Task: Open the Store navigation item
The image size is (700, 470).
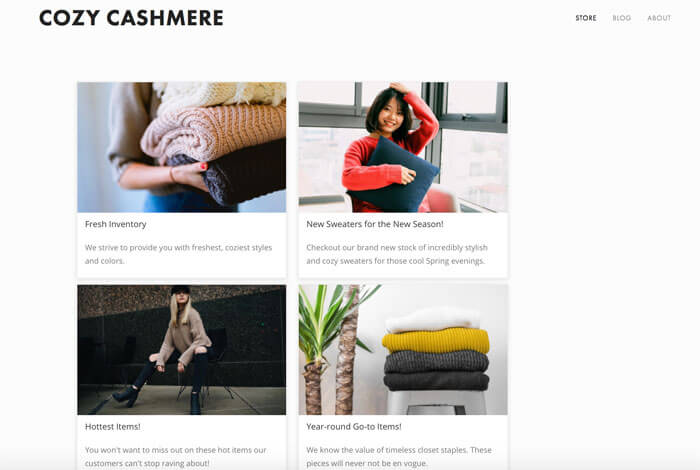Action: tap(586, 18)
